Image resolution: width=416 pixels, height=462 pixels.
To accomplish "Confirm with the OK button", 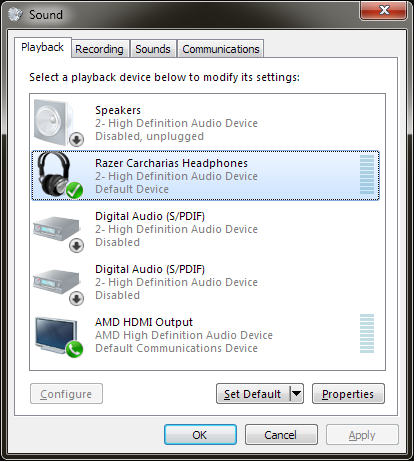I will (200, 435).
